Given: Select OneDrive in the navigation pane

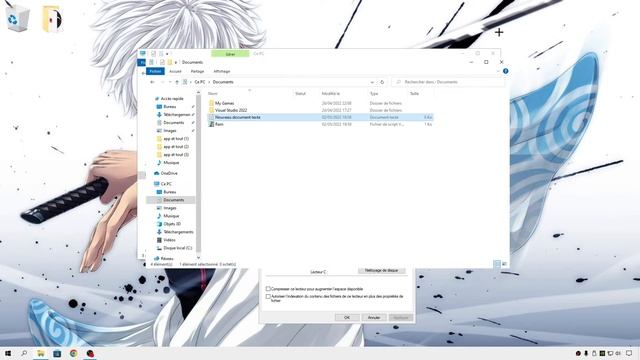Looking at the screenshot, I should pyautogui.click(x=169, y=173).
